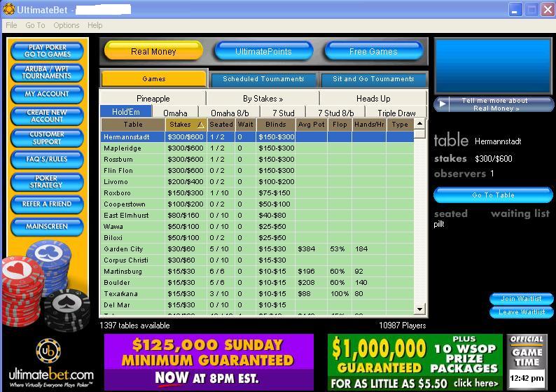The height and width of the screenshot is (392, 556).
Task: Sort by the Flop column header
Action: 340,125
